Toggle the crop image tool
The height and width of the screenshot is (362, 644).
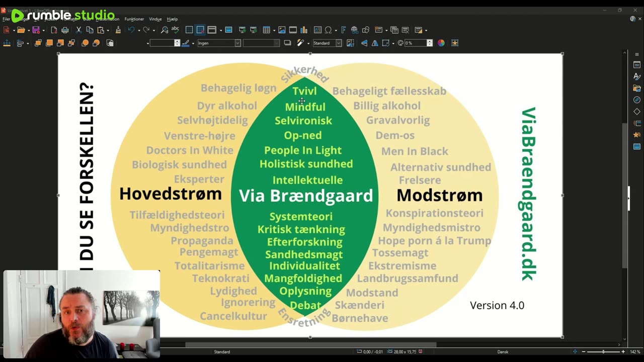click(x=350, y=43)
